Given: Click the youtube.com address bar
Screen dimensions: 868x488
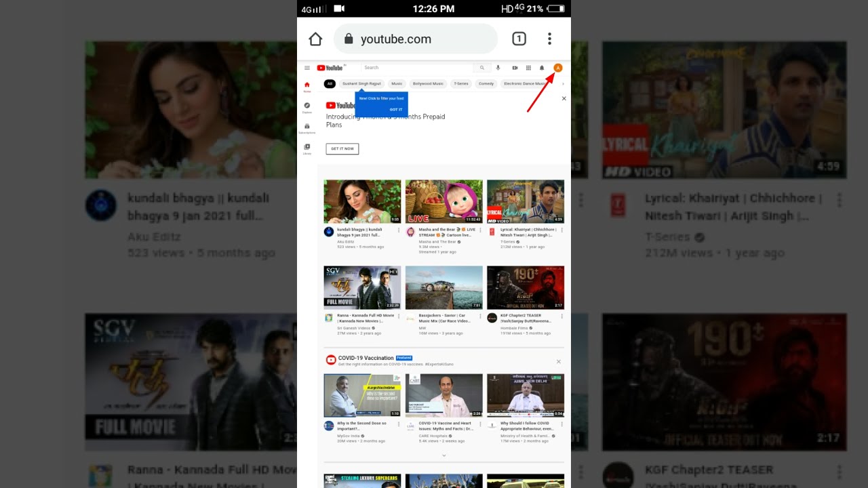Looking at the screenshot, I should click(416, 39).
